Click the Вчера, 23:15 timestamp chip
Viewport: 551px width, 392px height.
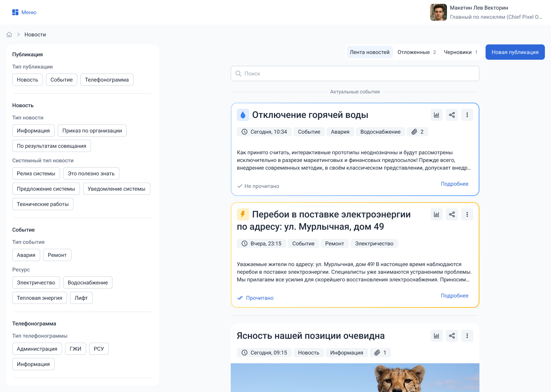[x=261, y=243]
